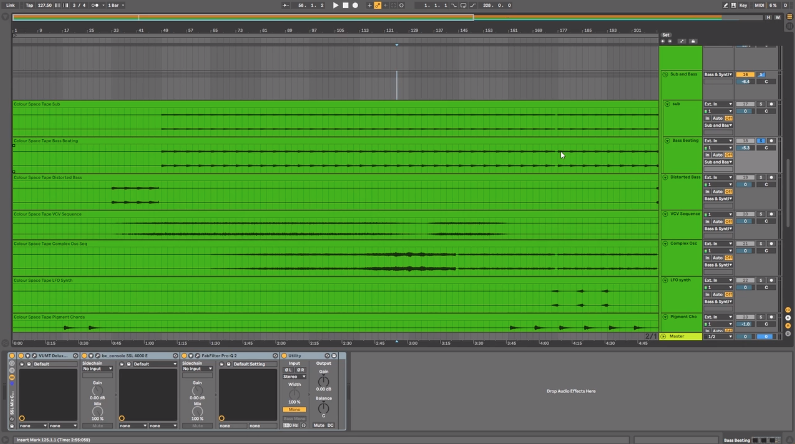Fold the Distorted Bass track
The width and height of the screenshot is (795, 444).
pyautogui.click(x=665, y=177)
